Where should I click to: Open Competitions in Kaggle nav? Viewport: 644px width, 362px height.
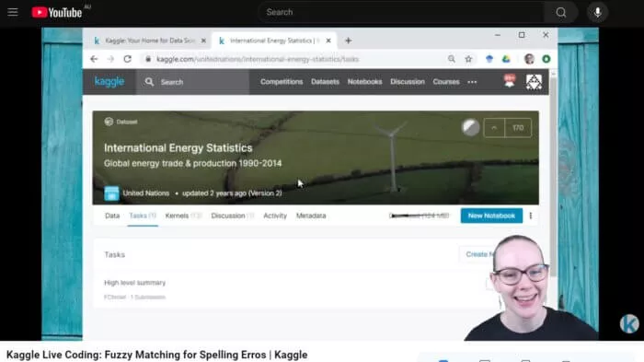point(282,81)
